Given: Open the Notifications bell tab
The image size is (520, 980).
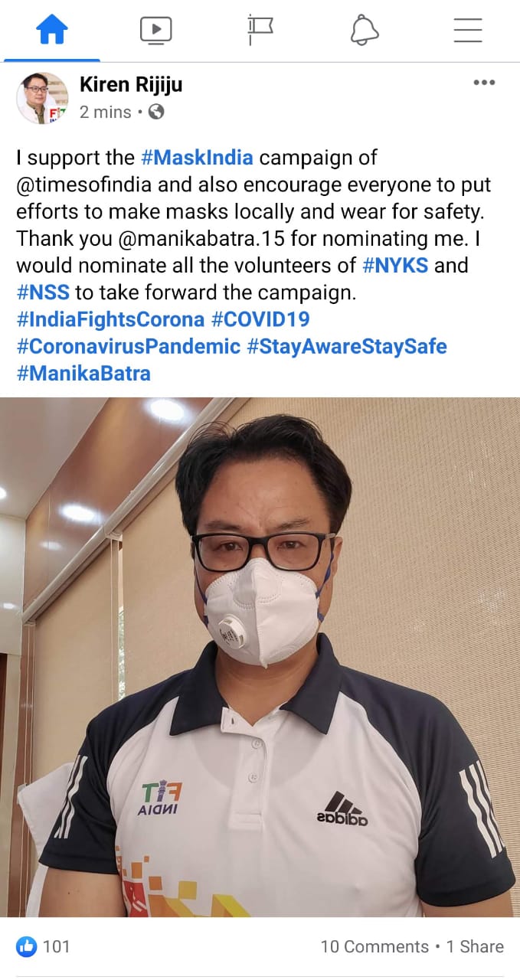Looking at the screenshot, I should pos(365,31).
